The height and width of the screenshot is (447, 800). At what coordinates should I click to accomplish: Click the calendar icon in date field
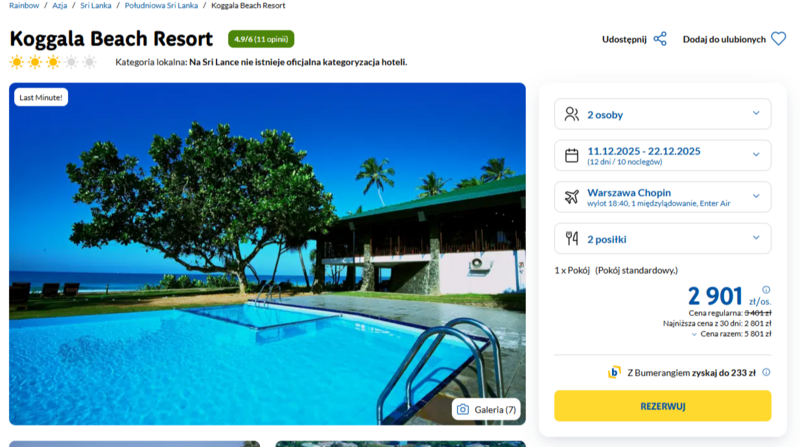(572, 155)
